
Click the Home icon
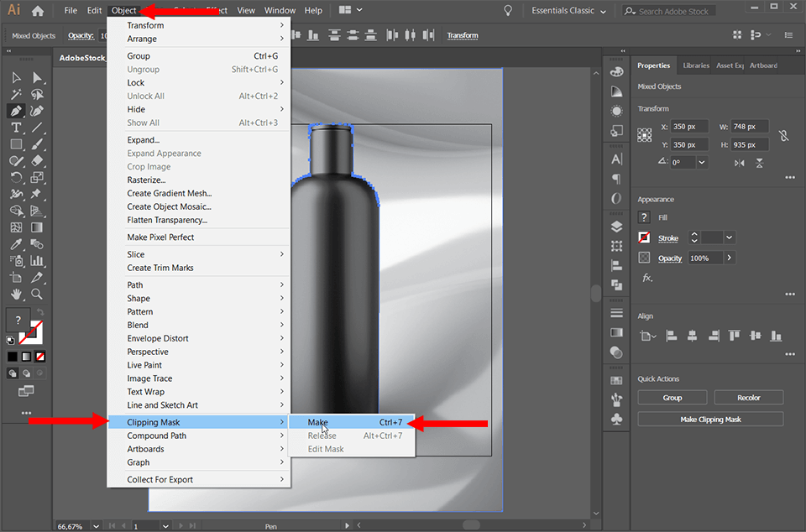(38, 10)
